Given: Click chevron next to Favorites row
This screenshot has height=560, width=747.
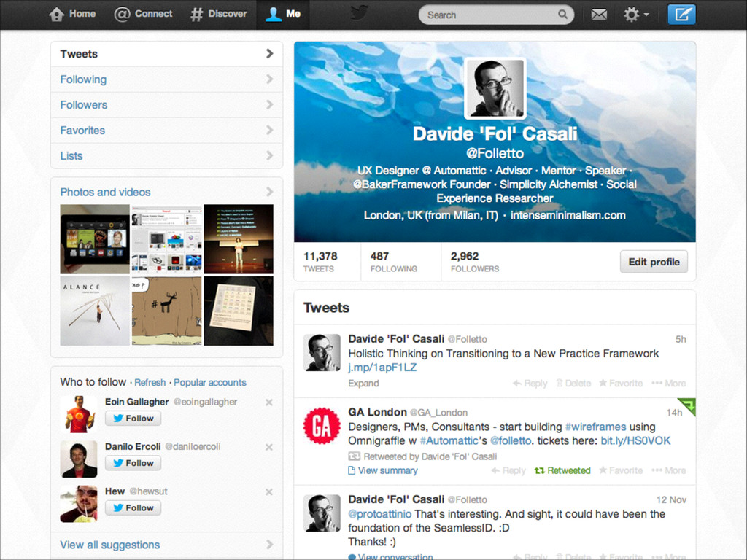Looking at the screenshot, I should (x=270, y=131).
